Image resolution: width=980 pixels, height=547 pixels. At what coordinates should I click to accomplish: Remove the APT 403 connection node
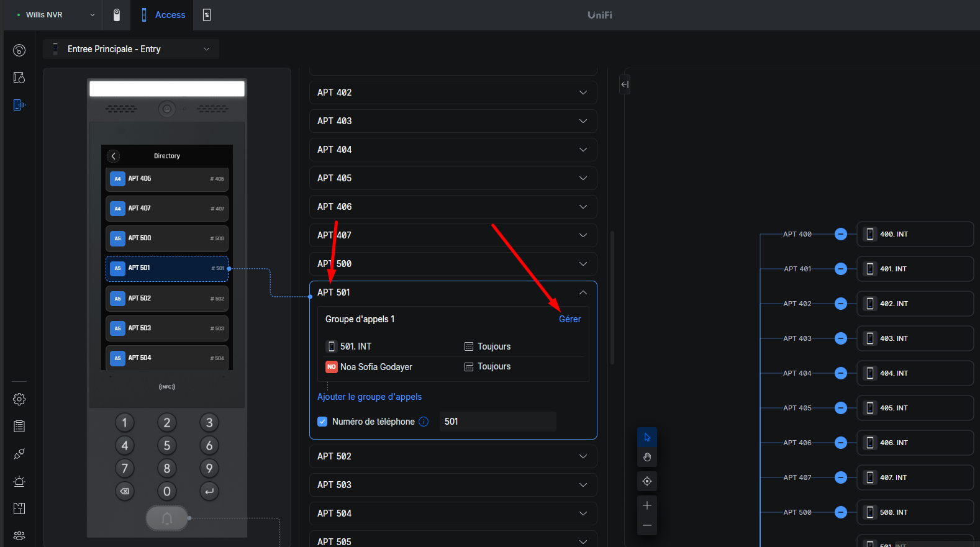coord(841,338)
